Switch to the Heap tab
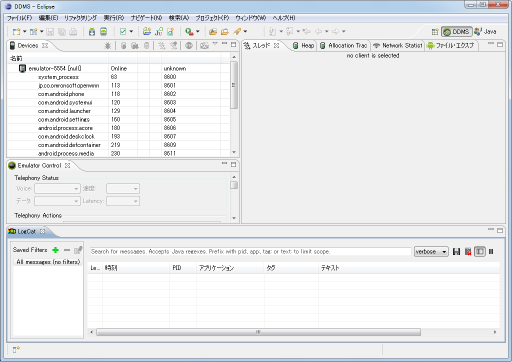 pyautogui.click(x=304, y=46)
